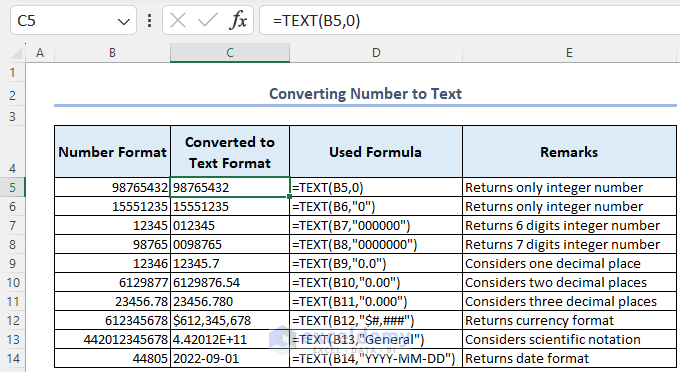Select row 14 header
This screenshot has height=372, width=680.
click(13, 359)
